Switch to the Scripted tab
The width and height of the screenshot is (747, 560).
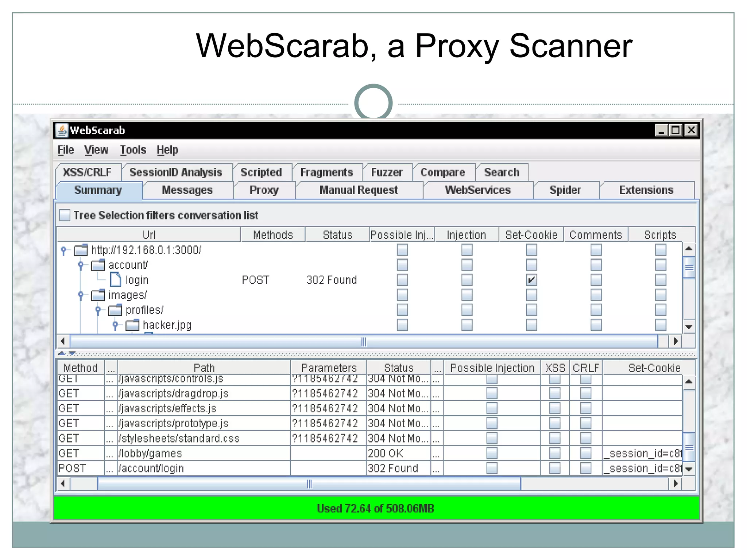261,172
